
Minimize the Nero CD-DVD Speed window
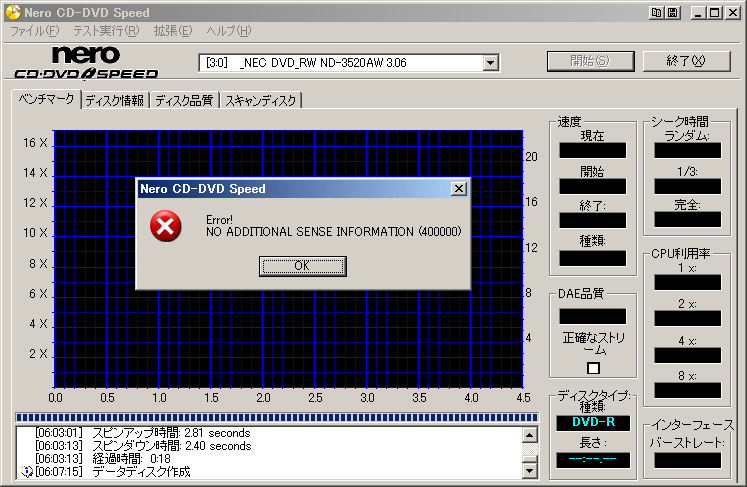(699, 13)
